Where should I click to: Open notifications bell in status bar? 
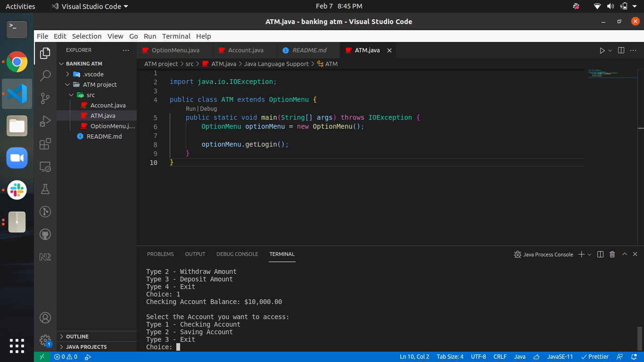(x=634, y=357)
